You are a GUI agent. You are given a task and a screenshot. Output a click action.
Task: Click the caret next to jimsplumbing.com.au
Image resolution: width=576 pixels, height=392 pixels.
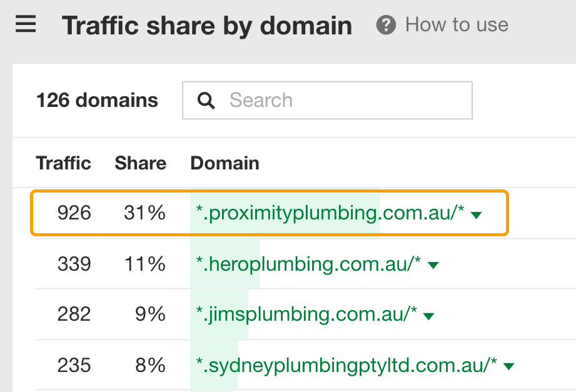coord(428,315)
